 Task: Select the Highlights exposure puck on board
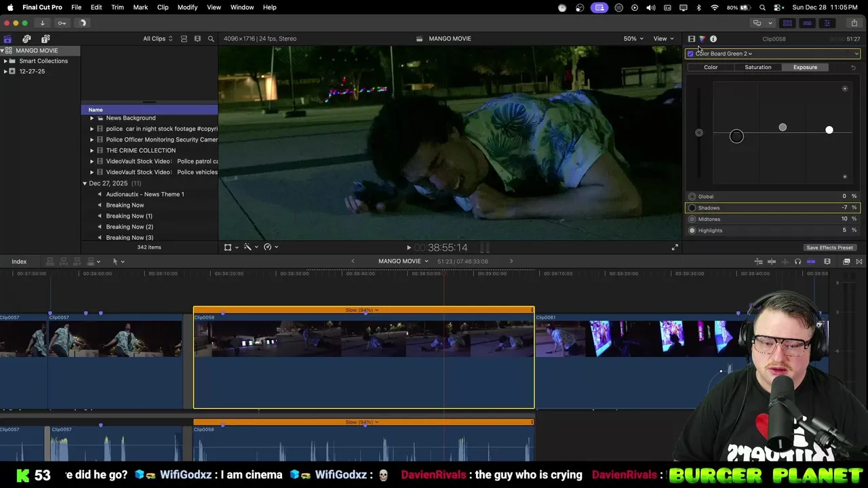click(x=829, y=129)
